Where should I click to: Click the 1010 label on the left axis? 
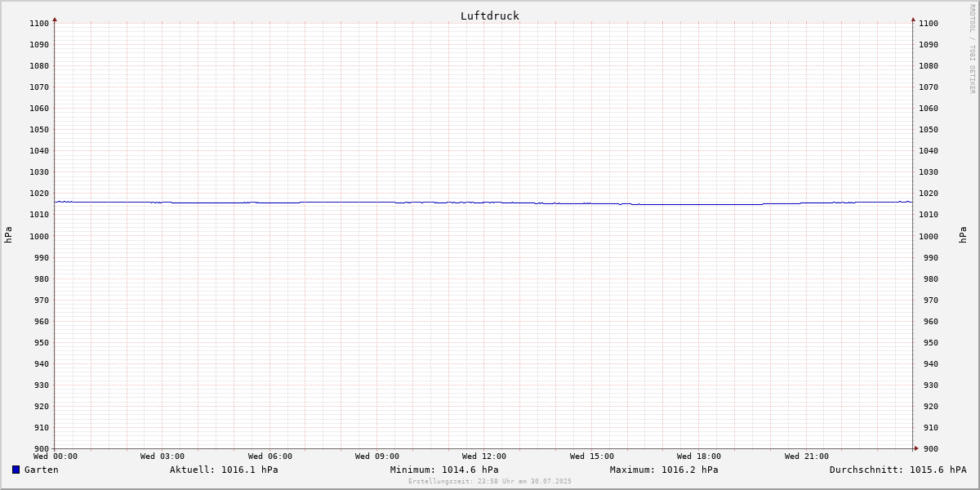(x=39, y=215)
